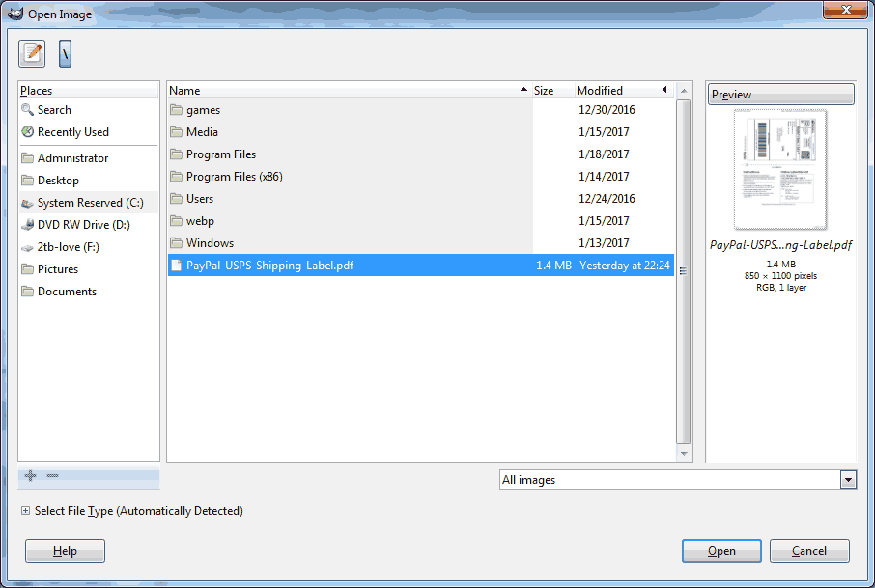The width and height of the screenshot is (875, 588).
Task: Click the Places column header
Action: [x=88, y=91]
